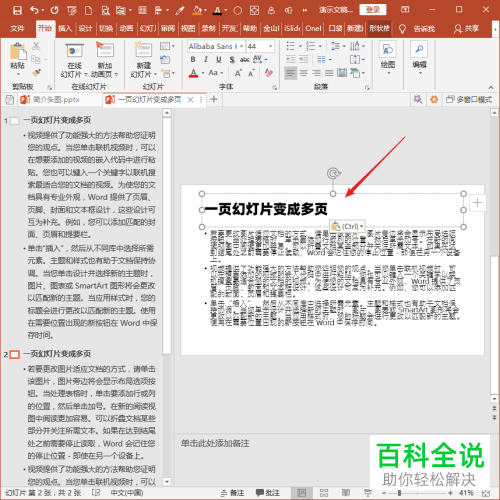Click the rotate handle above the title box

(x=333, y=173)
